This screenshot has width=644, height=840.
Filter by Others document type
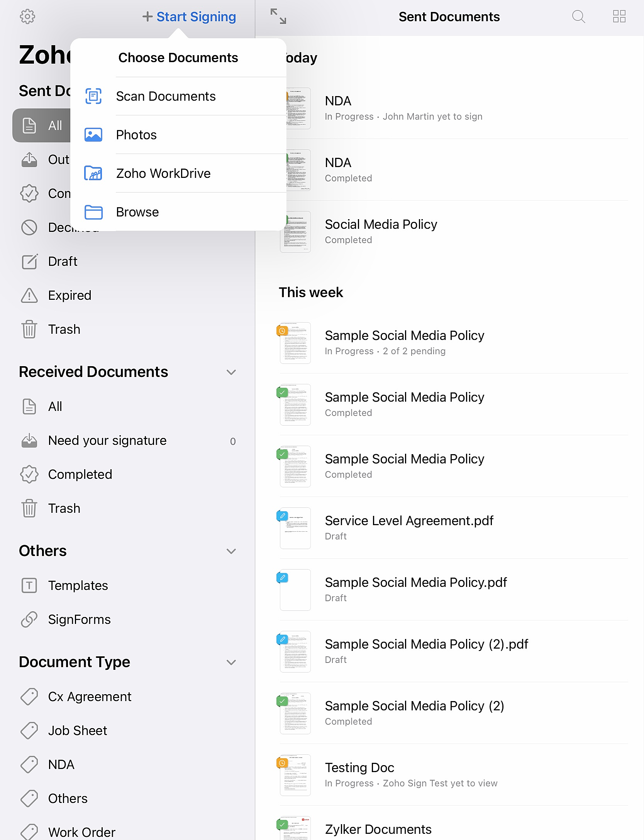click(127, 798)
